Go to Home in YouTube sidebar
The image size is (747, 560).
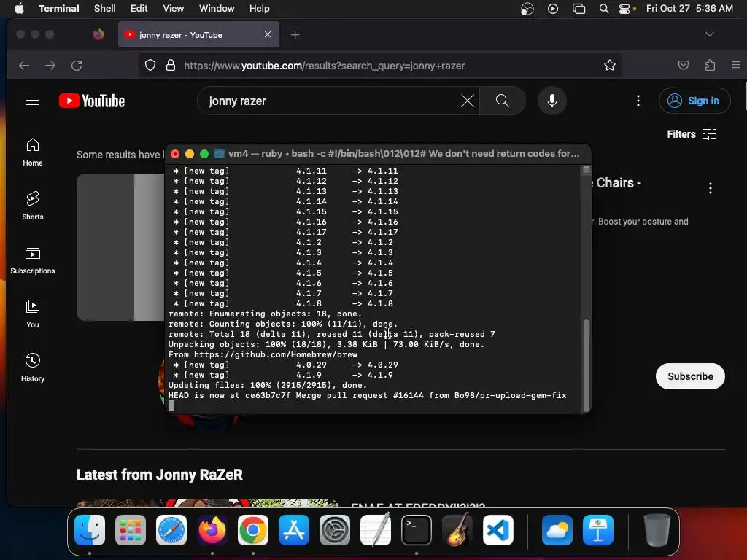point(32,152)
